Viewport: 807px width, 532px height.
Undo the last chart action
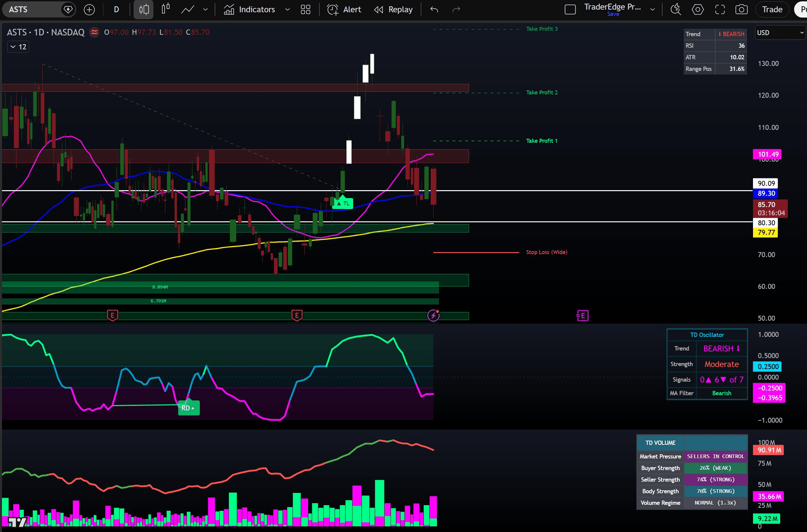pos(434,10)
